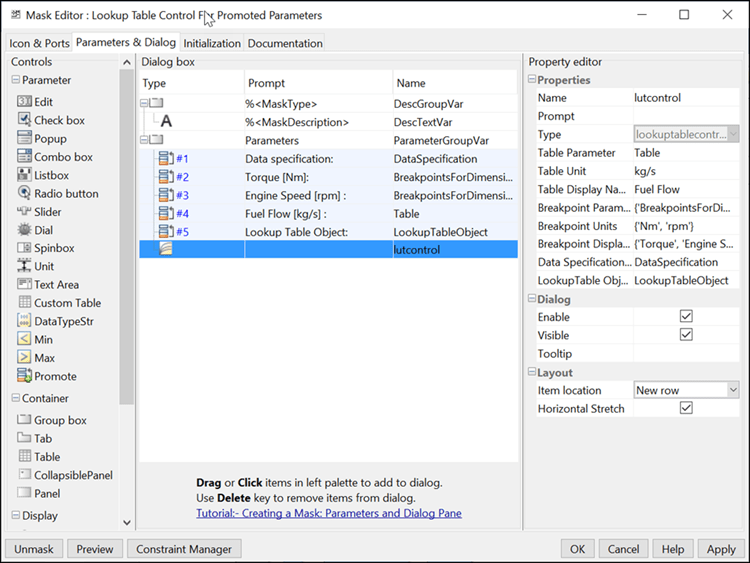Add a Text Area control
The width and height of the screenshot is (750, 563).
pyautogui.click(x=48, y=284)
